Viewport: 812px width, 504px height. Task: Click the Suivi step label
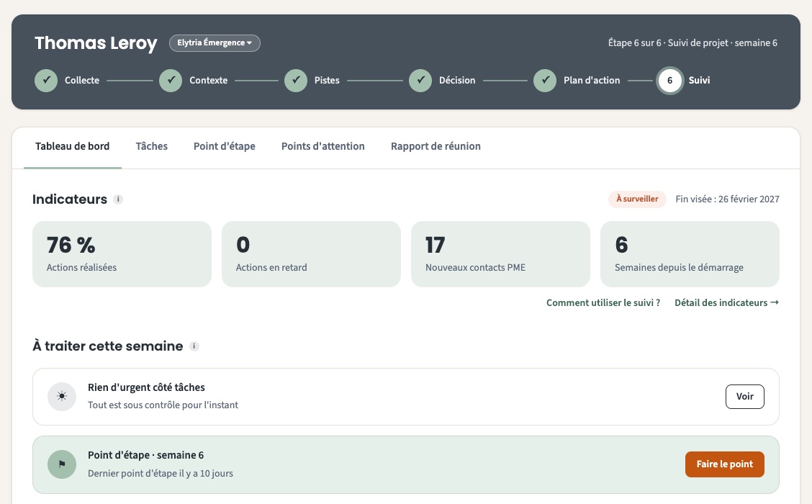coord(699,81)
